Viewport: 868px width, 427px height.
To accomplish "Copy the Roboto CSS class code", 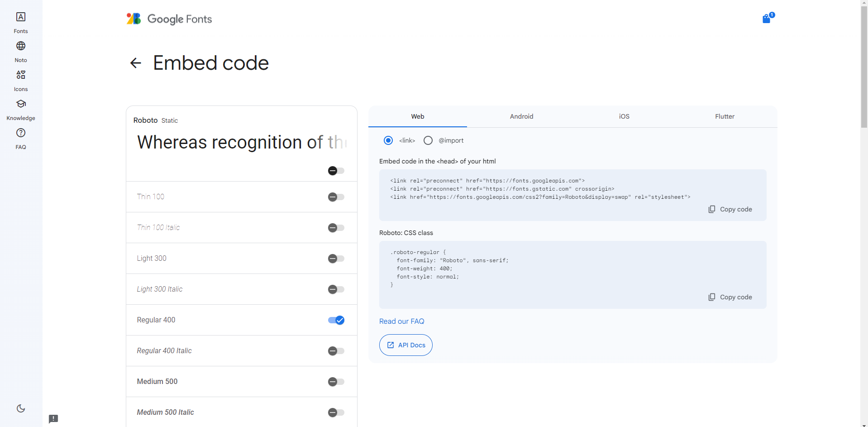I will pyautogui.click(x=730, y=297).
